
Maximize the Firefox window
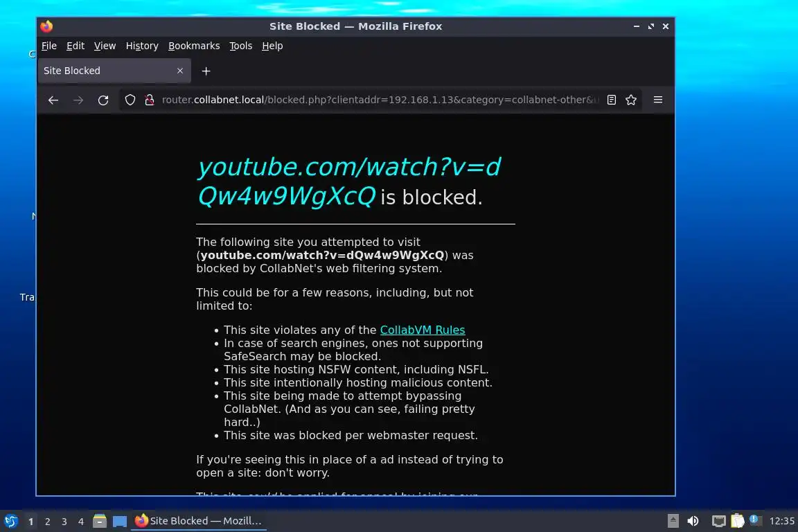(651, 26)
